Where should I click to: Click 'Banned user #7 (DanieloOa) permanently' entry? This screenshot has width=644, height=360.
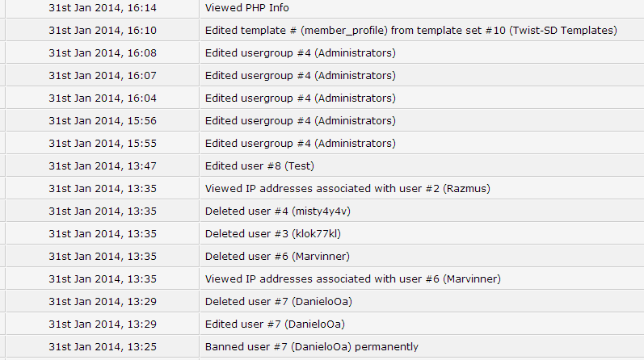tap(311, 346)
